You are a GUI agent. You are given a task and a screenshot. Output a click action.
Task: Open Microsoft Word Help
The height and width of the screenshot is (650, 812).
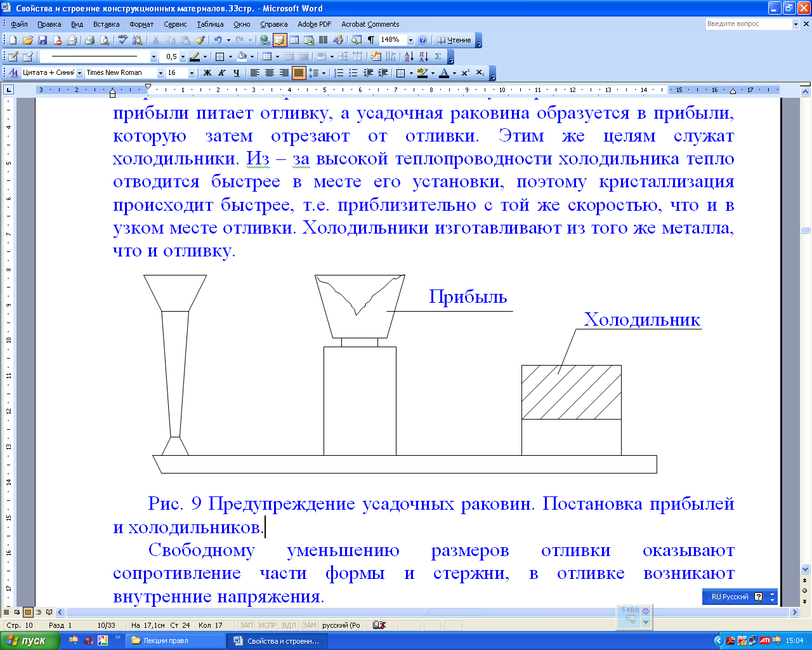click(x=422, y=40)
